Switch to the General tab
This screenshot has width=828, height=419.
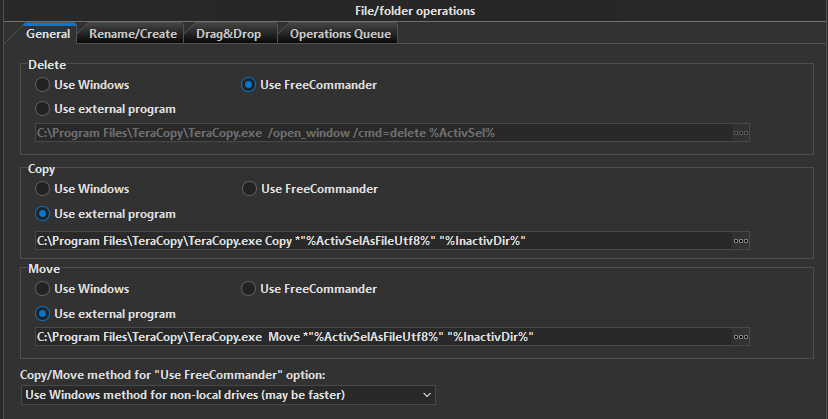[47, 34]
